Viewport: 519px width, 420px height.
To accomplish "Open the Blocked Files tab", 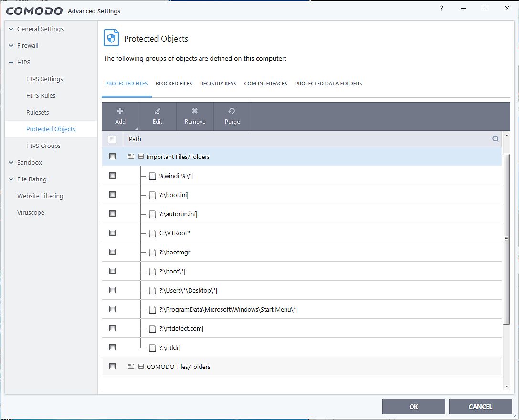I will coord(174,84).
